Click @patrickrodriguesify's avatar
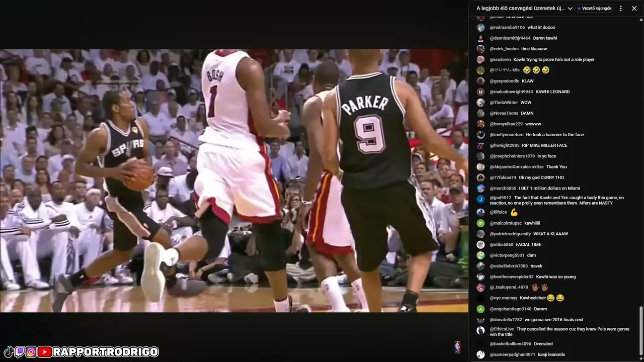Image resolution: width=644 pixels, height=362 pixels. click(x=480, y=234)
